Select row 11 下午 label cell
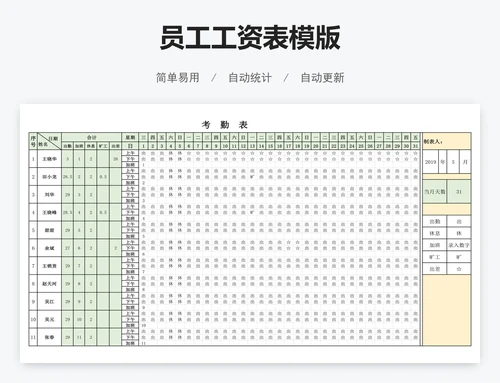This screenshot has height=383, width=500. point(130,337)
